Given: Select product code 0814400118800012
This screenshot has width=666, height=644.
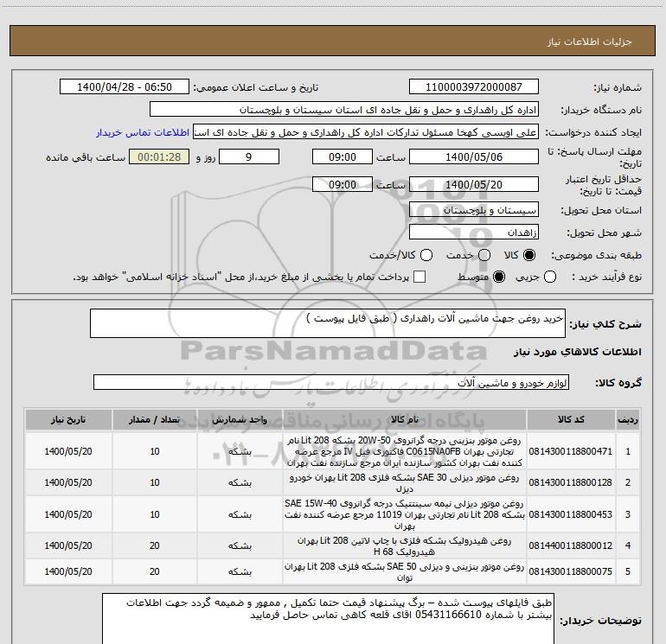Looking at the screenshot, I should 571,545.
